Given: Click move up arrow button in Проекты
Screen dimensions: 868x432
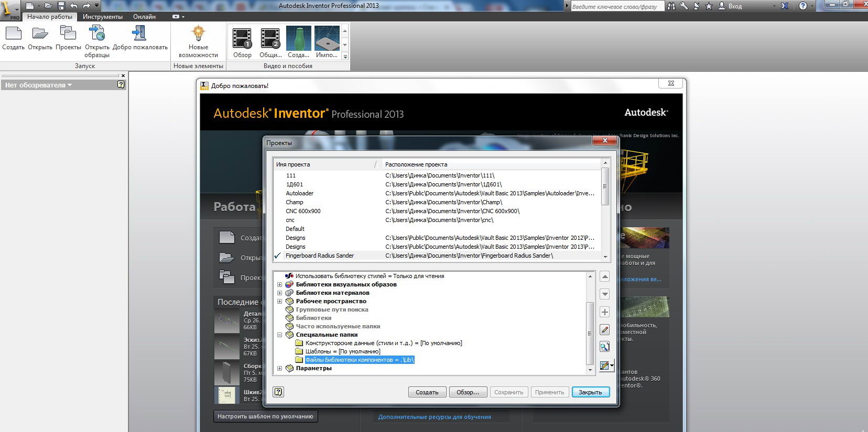Looking at the screenshot, I should 604,276.
